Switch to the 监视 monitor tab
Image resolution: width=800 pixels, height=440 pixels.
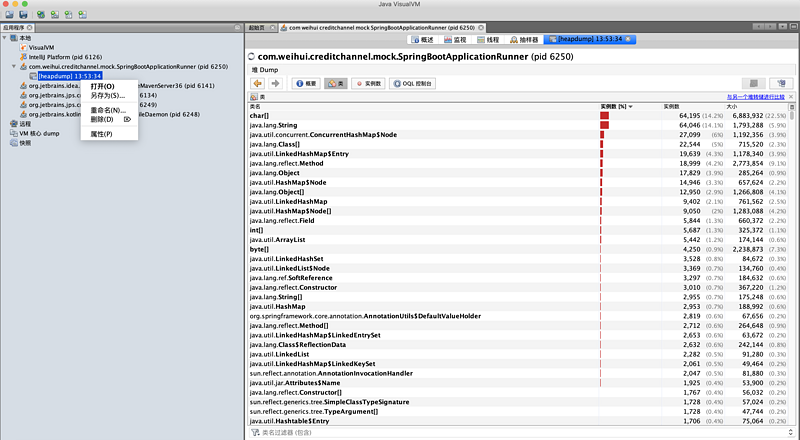coord(455,39)
